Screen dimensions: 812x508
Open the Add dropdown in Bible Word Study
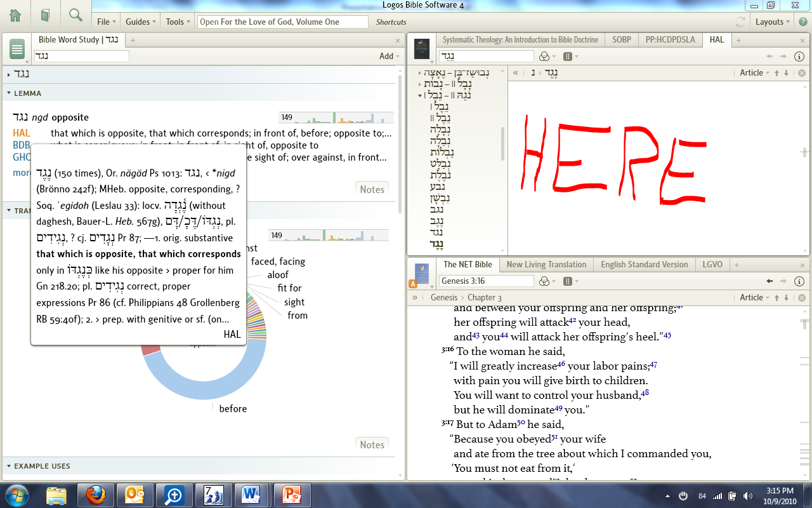(x=390, y=56)
